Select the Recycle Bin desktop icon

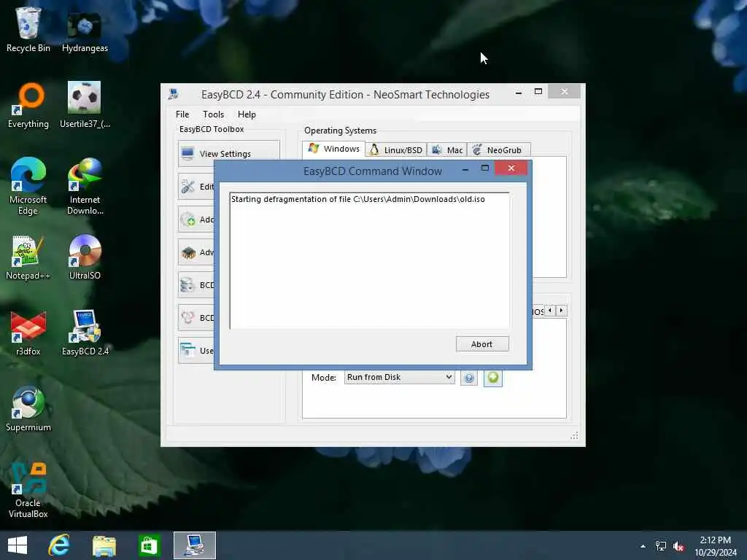[x=28, y=29]
